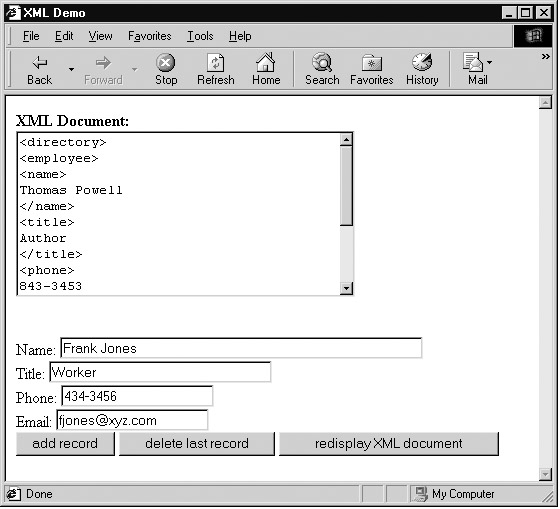
Task: Click the Stop toolbar icon
Action: pyautogui.click(x=166, y=63)
